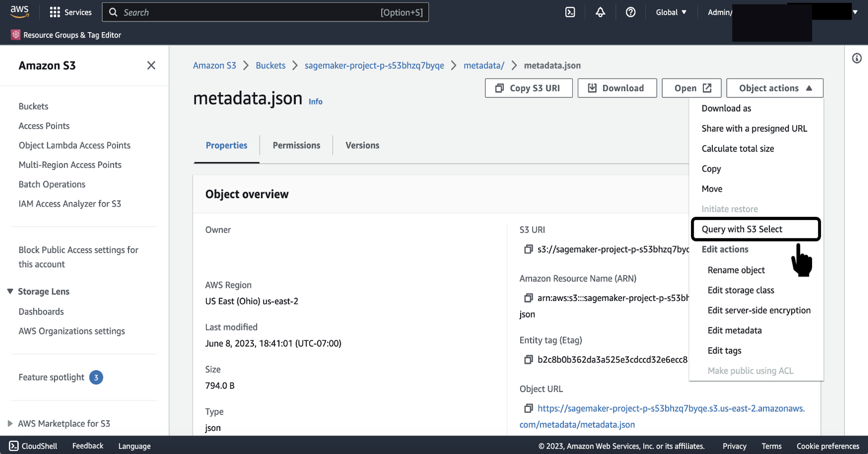Copy the Entity tag value icon
The width and height of the screenshot is (868, 454).
click(x=528, y=360)
